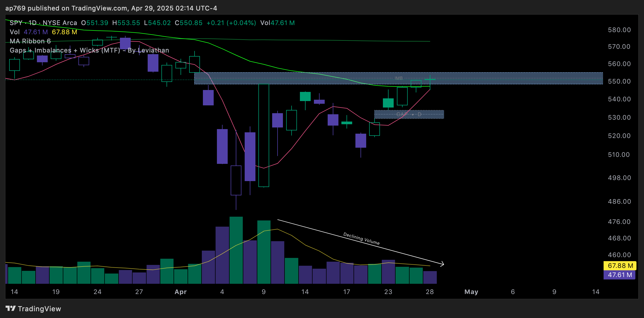This screenshot has height=318, width=644.
Task: Click the 498.00 price axis label
Action: [619, 178]
